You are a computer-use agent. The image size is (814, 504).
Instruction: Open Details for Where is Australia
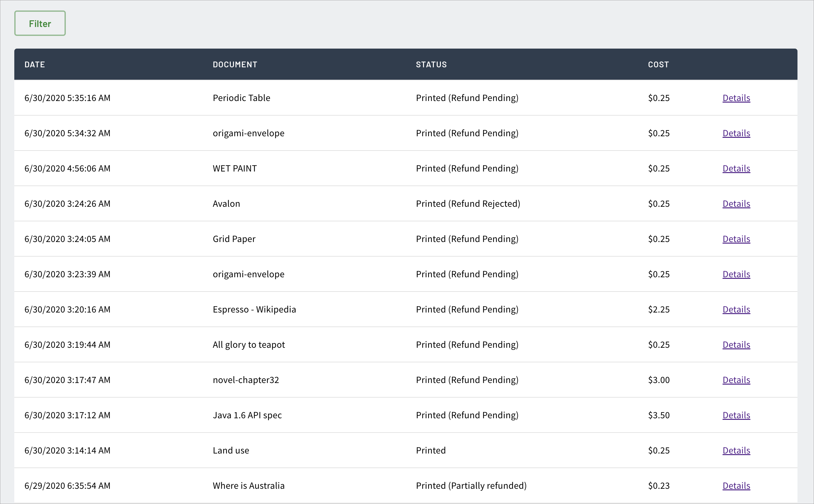(736, 486)
